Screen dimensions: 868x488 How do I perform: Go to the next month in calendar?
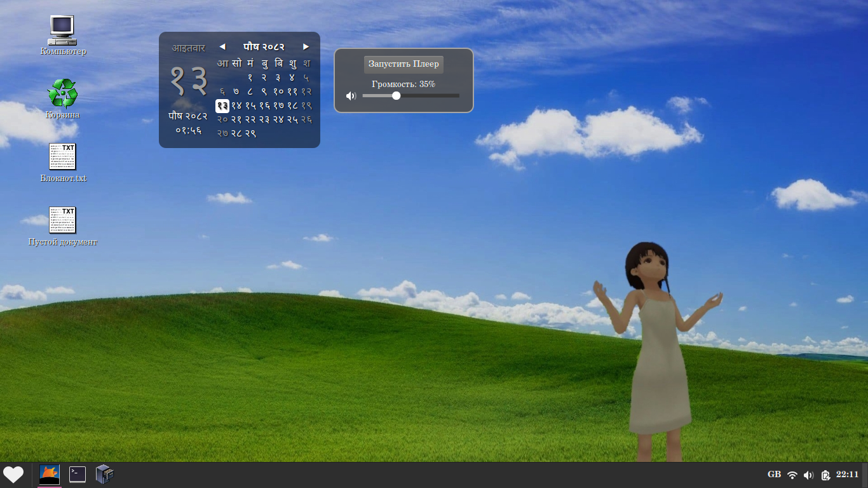pyautogui.click(x=306, y=46)
